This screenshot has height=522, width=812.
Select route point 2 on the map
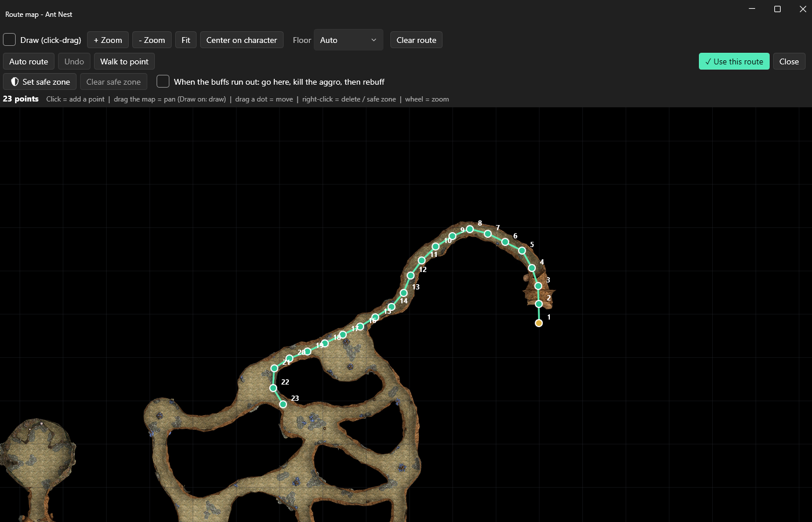[539, 304]
